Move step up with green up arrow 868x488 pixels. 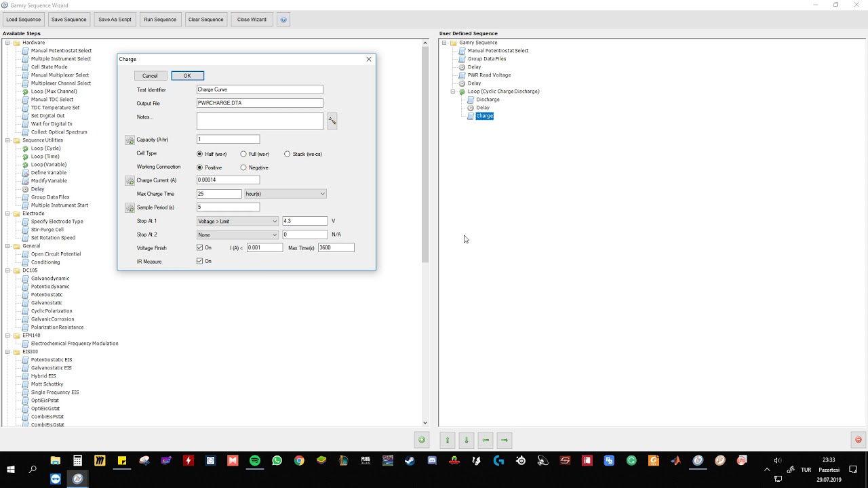tap(448, 440)
